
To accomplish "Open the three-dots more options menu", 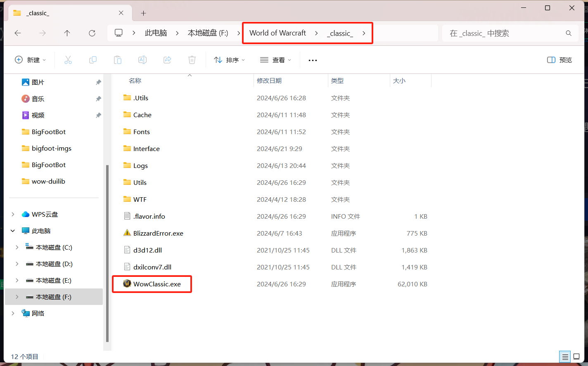I will pyautogui.click(x=313, y=60).
